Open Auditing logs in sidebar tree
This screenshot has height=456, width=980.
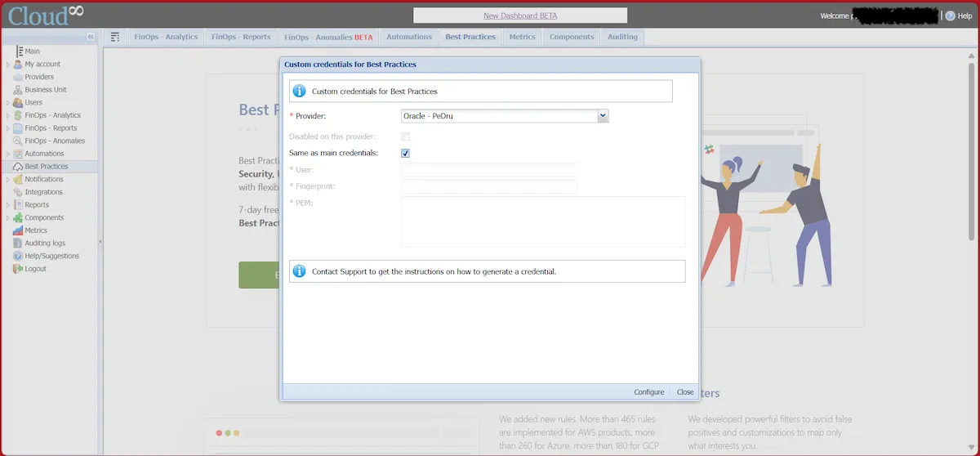pyautogui.click(x=45, y=244)
